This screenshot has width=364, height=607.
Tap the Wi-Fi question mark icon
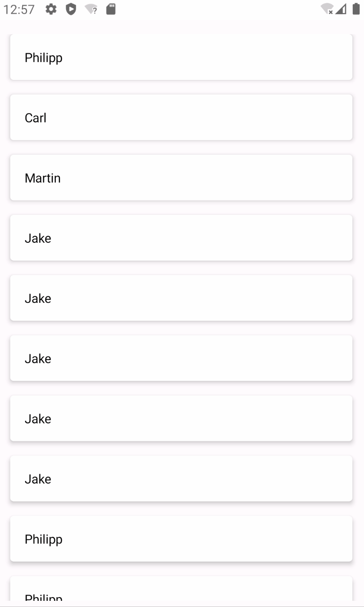click(91, 9)
